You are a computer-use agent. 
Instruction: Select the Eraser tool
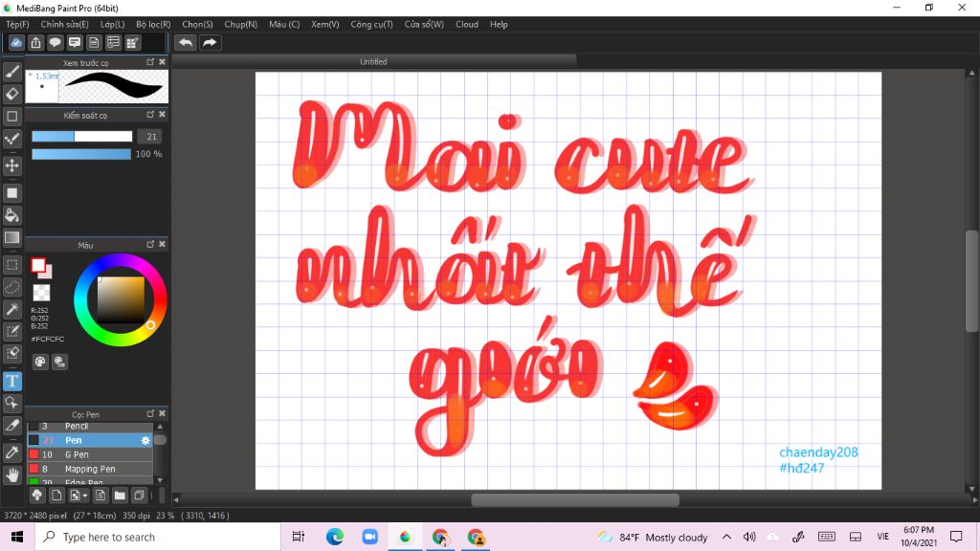(x=11, y=94)
